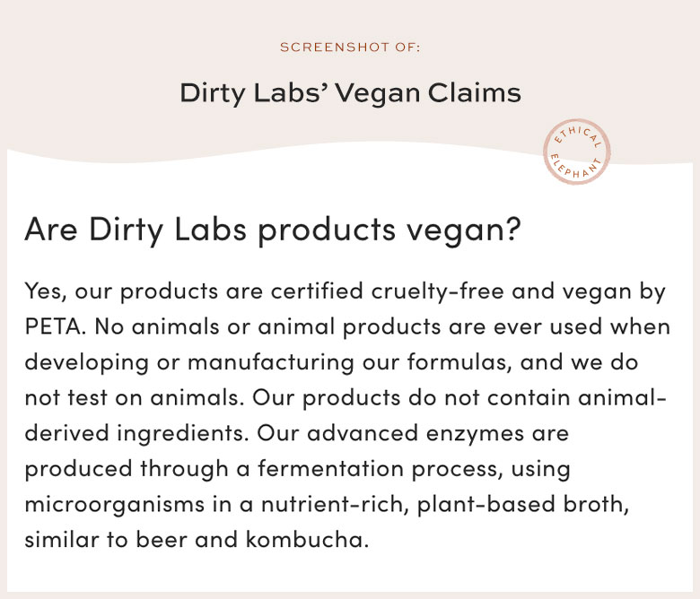Viewport: 700px width, 599px height.
Task: Click the word 'manufacturing' in the paragraph
Action: (x=270, y=362)
